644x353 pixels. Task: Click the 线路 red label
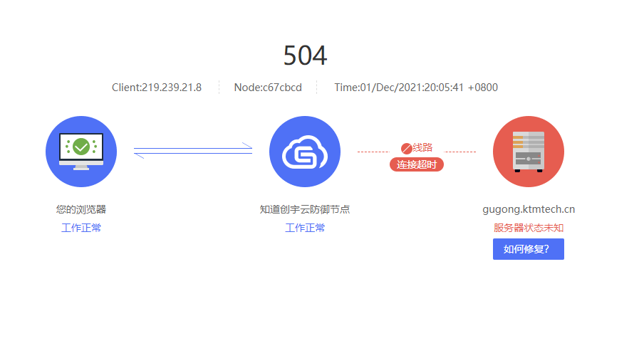pyautogui.click(x=422, y=147)
